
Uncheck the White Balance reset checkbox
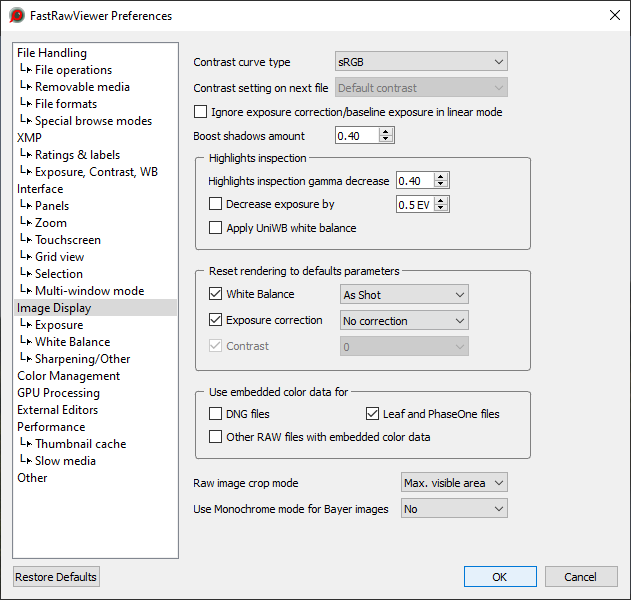[x=216, y=295]
